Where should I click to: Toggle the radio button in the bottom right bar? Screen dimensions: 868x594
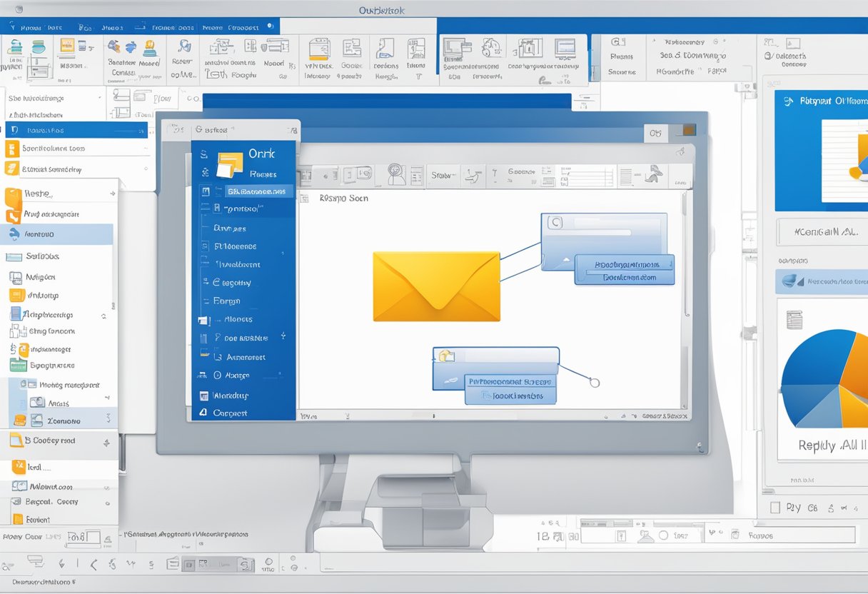click(664, 535)
